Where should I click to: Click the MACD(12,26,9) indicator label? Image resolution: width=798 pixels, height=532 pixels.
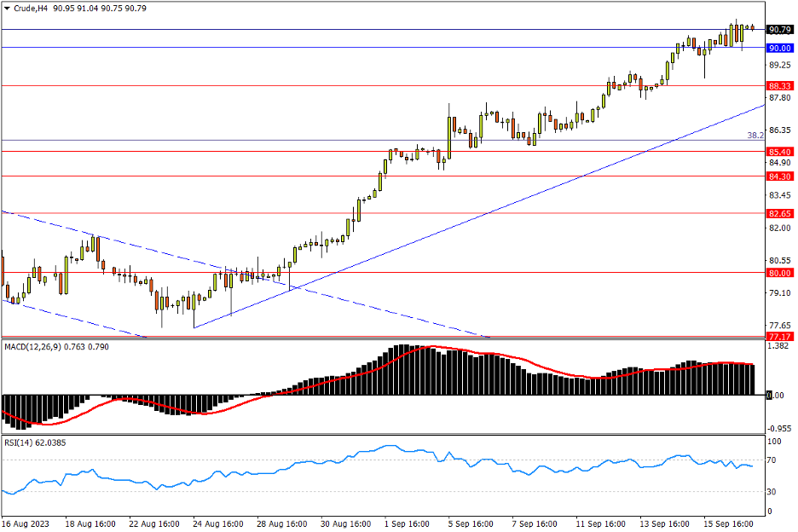35,346
